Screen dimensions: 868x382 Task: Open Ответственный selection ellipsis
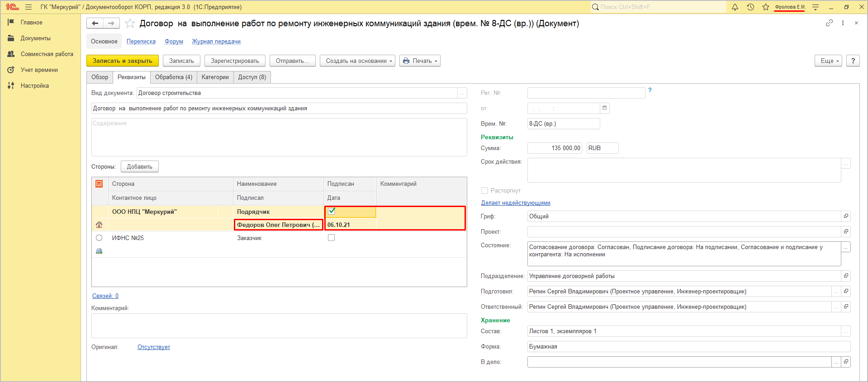(836, 307)
